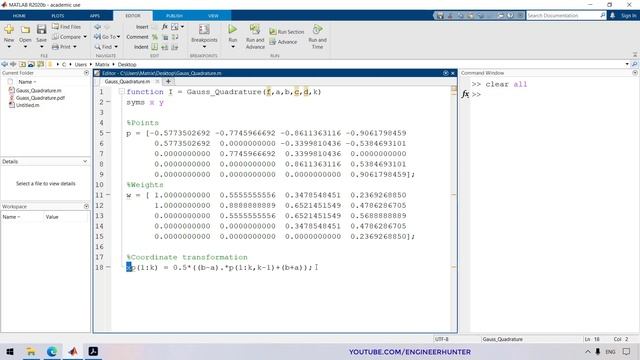
Task: Set breakpoint at line 18 dash
Action: tap(108, 267)
